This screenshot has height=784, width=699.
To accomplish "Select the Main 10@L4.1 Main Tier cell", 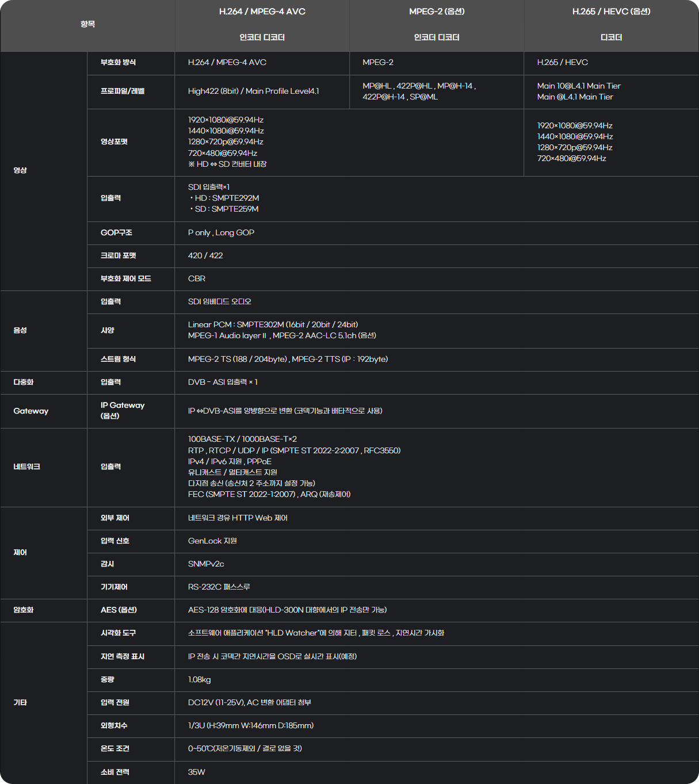I will coord(579,86).
